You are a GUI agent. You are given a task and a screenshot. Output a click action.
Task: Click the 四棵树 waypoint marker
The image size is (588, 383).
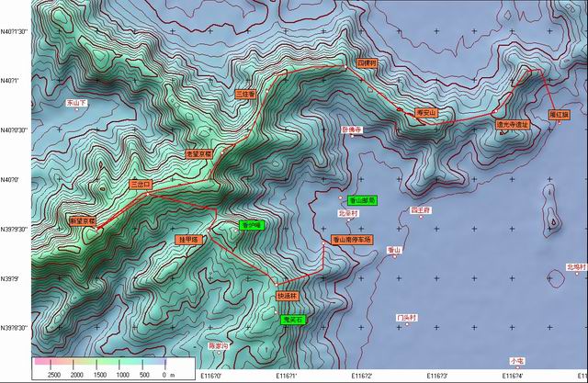coord(367,64)
